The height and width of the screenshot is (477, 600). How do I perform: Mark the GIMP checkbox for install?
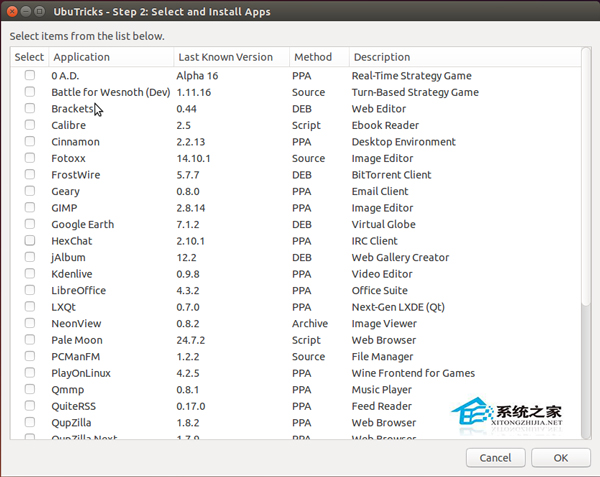point(30,208)
